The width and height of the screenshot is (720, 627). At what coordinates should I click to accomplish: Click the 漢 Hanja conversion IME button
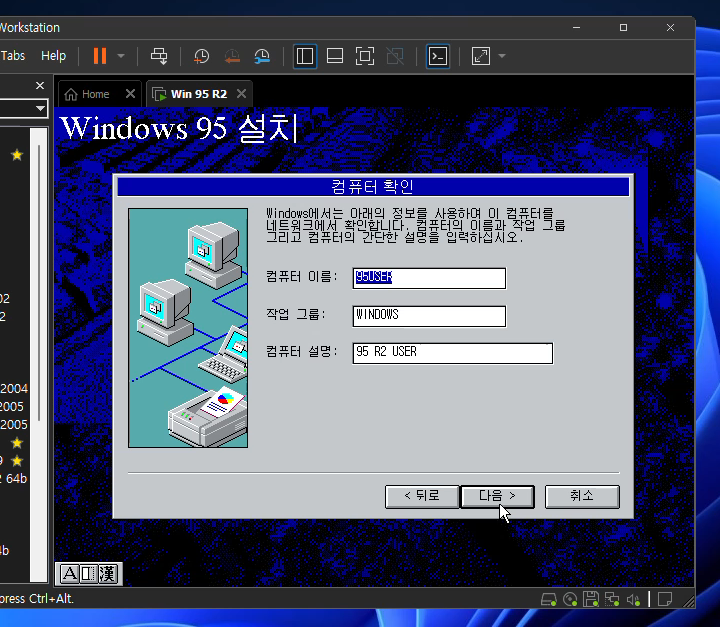[x=107, y=573]
